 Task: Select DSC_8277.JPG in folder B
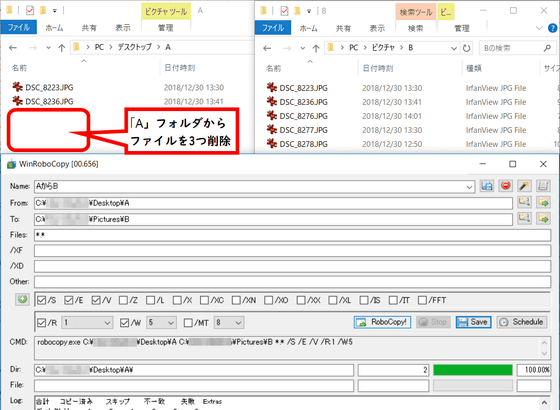[x=303, y=130]
